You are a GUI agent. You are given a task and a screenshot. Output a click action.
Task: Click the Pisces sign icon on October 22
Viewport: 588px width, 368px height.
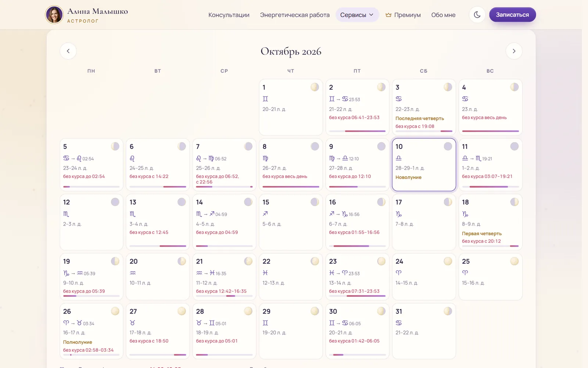point(265,273)
